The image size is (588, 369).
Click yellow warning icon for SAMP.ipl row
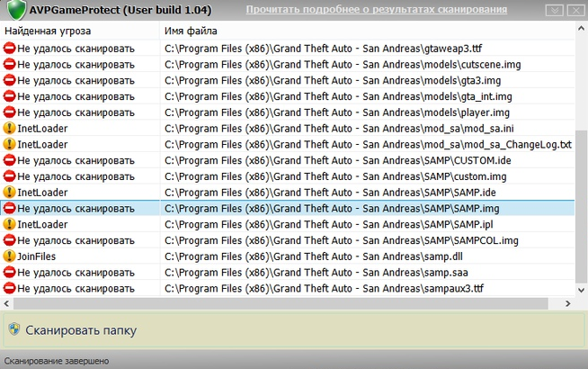tap(10, 225)
